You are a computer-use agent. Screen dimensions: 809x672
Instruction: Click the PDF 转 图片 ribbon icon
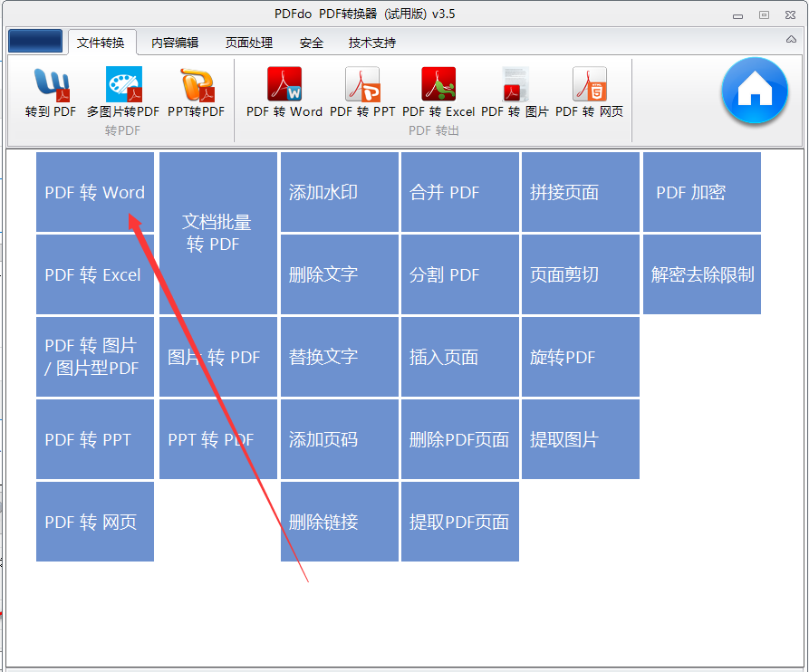(x=515, y=92)
